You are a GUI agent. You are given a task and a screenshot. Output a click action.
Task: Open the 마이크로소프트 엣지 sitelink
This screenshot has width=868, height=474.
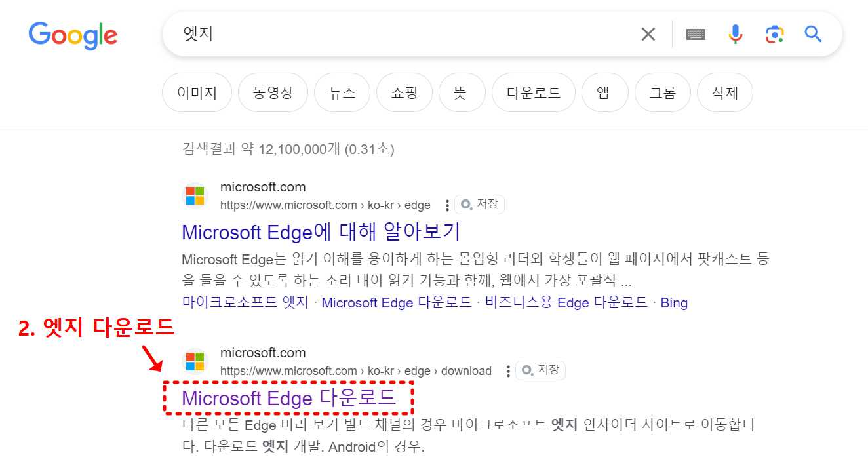pos(245,303)
